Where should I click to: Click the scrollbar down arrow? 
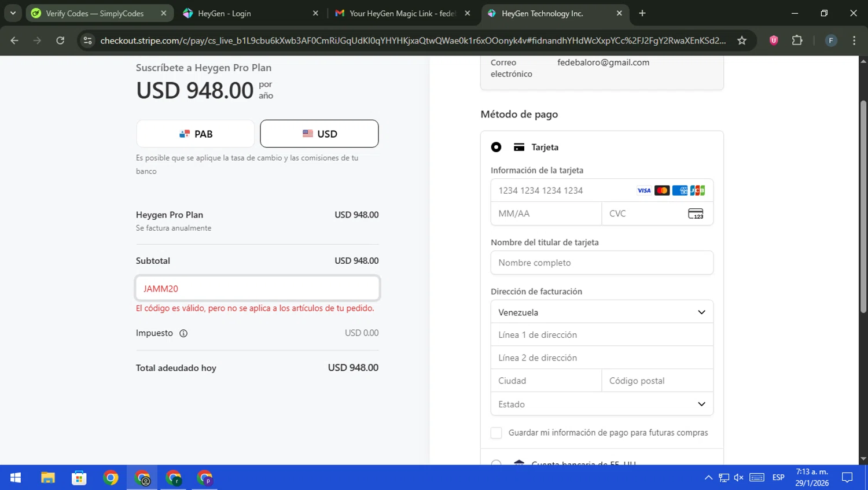click(x=863, y=459)
